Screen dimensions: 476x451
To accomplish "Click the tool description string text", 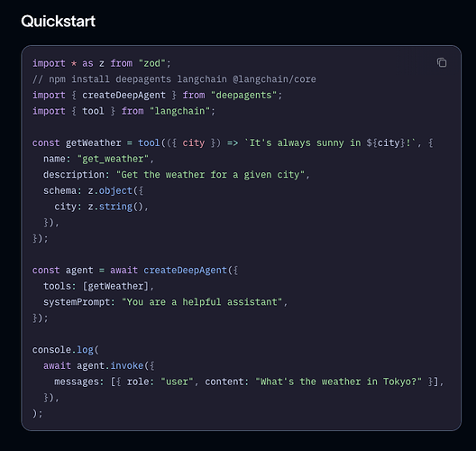I will [210, 175].
